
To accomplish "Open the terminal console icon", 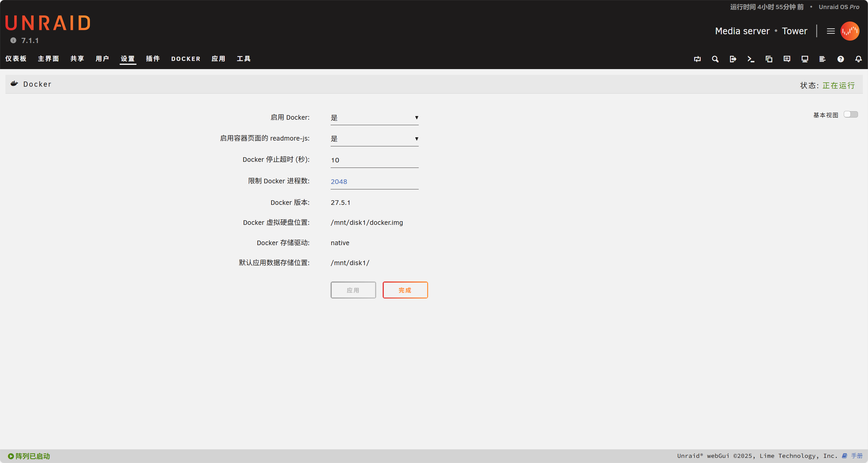I will (751, 59).
